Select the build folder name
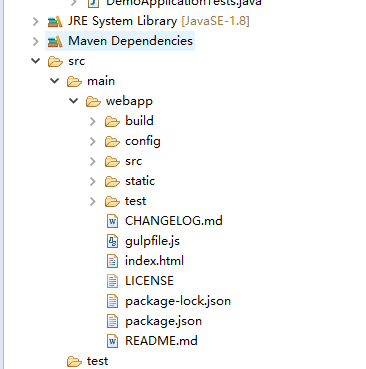 pyautogui.click(x=139, y=121)
